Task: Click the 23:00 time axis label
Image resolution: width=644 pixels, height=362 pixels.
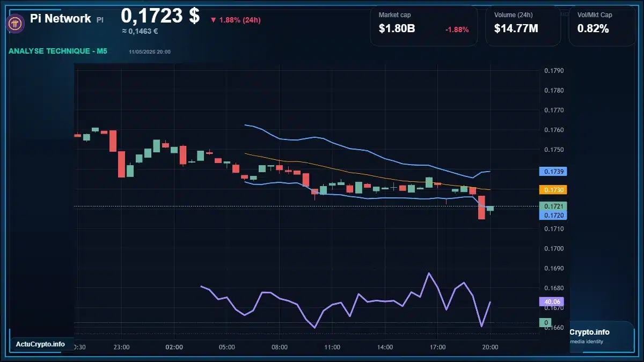Action: point(122,347)
